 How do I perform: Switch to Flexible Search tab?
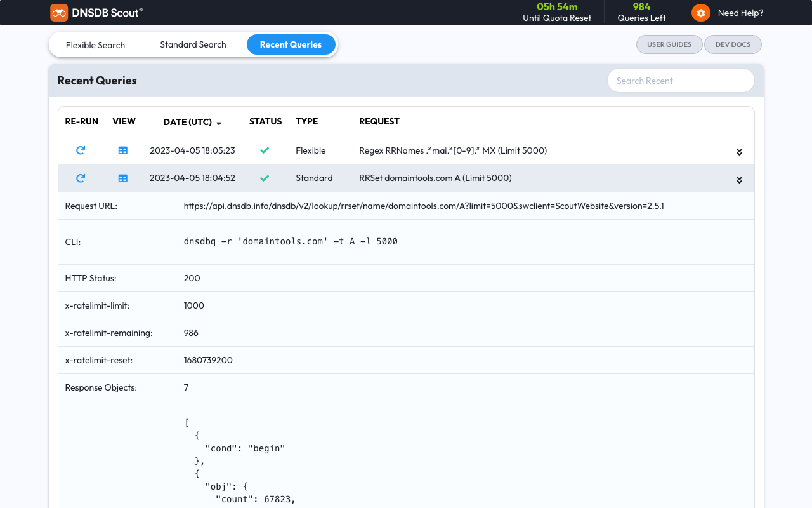coord(95,45)
